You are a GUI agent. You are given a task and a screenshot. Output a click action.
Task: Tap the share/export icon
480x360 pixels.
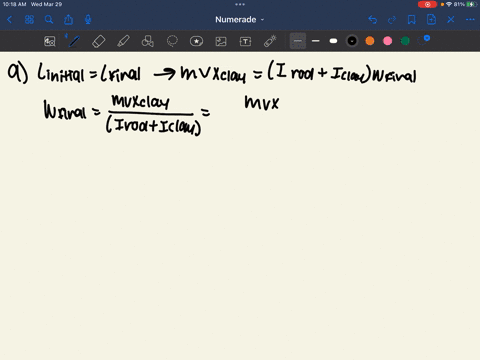coord(69,20)
